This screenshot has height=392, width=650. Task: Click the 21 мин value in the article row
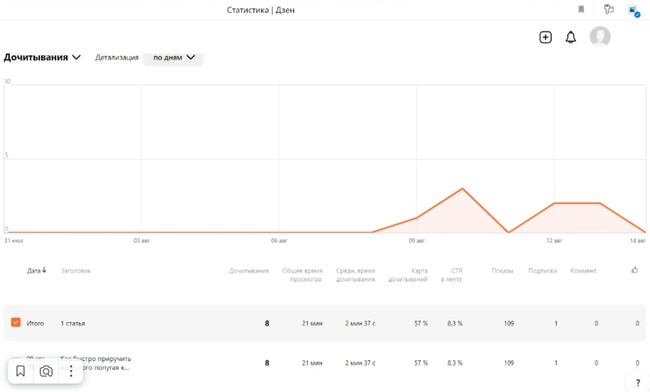[x=312, y=363]
